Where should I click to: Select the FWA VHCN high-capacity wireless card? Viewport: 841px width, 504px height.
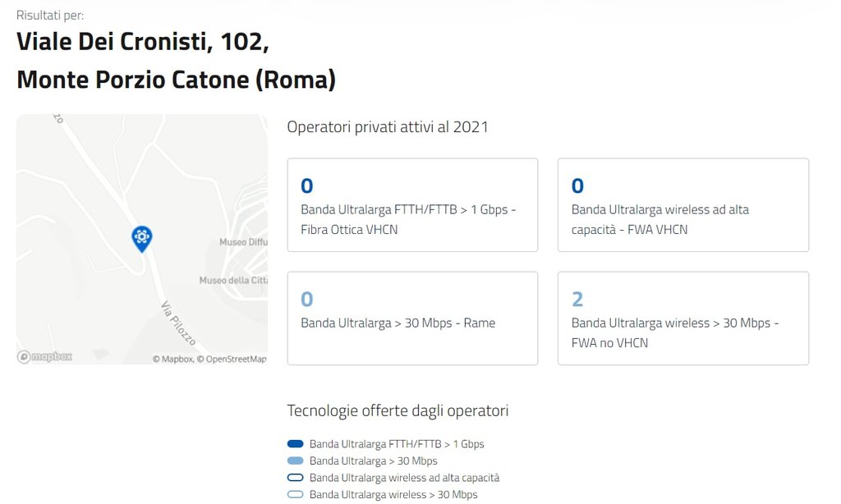pyautogui.click(x=682, y=205)
